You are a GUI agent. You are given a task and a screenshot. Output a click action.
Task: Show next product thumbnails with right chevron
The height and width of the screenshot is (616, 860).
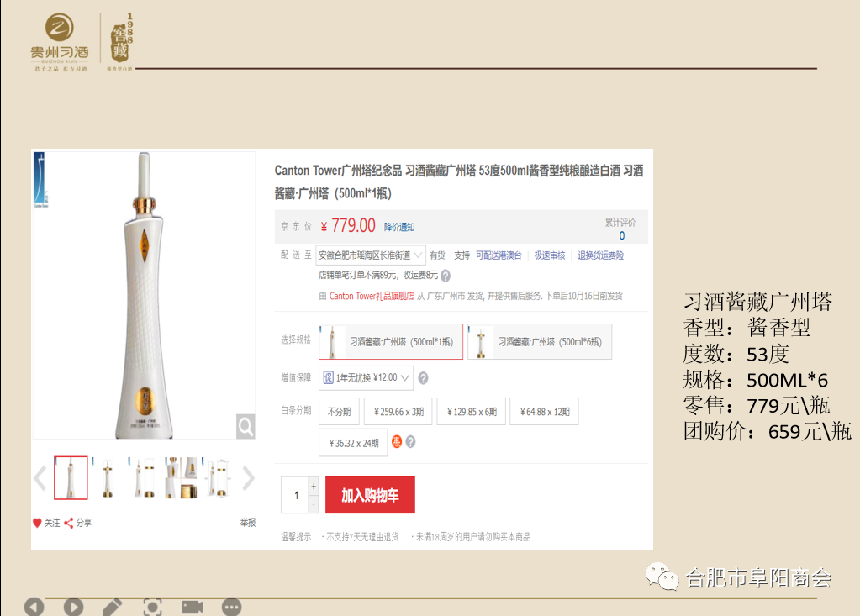click(x=249, y=478)
